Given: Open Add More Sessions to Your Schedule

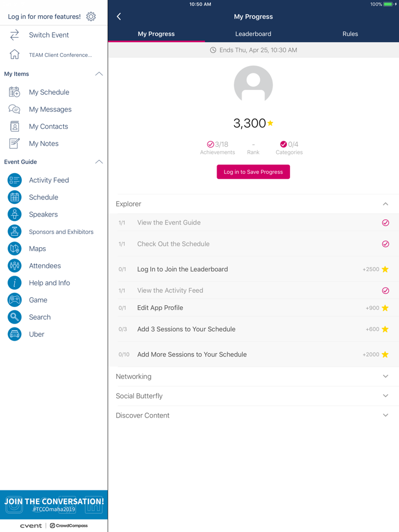Looking at the screenshot, I should 253,354.
